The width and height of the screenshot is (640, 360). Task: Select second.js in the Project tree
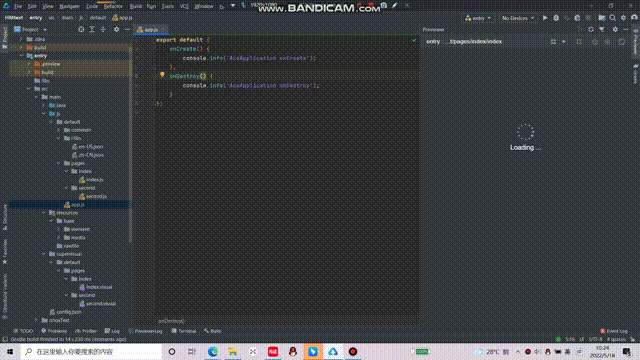pos(93,196)
